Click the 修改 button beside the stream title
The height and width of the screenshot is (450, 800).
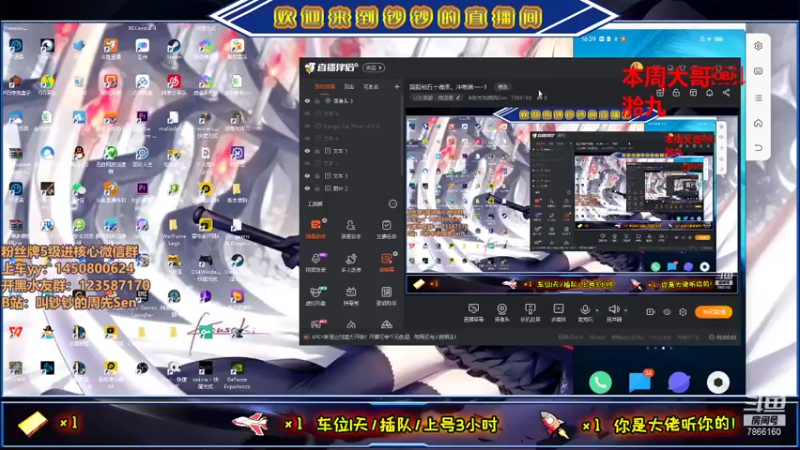pyautogui.click(x=503, y=87)
